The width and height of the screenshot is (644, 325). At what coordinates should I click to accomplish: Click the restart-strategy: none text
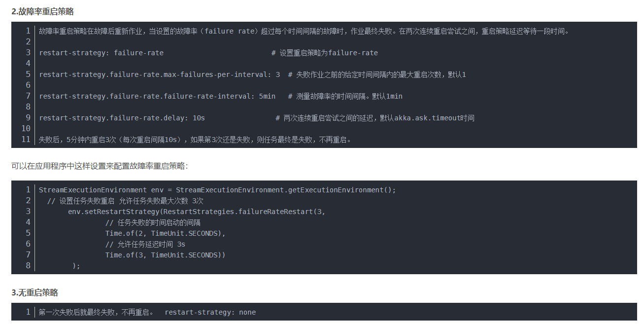pos(210,312)
